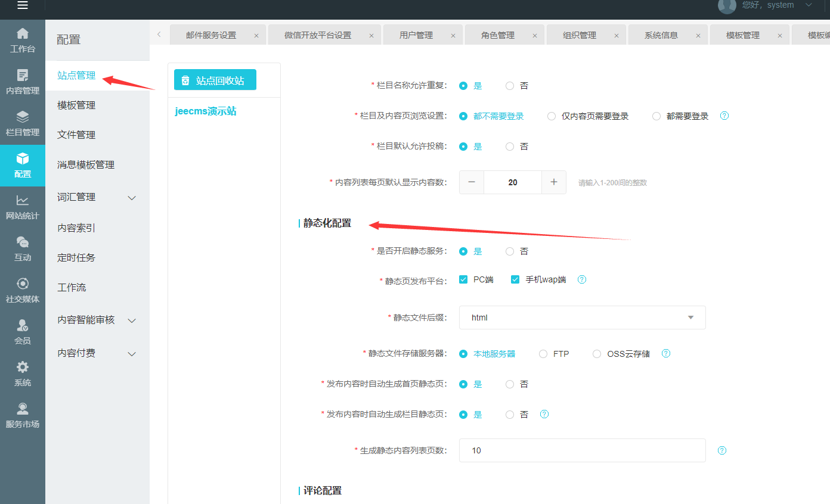Open 系统 gear icon

tap(23, 367)
